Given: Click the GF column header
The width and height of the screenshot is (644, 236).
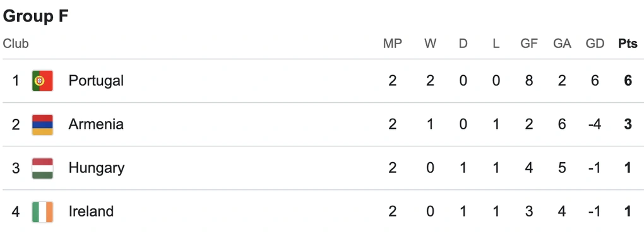Looking at the screenshot, I should (529, 44).
